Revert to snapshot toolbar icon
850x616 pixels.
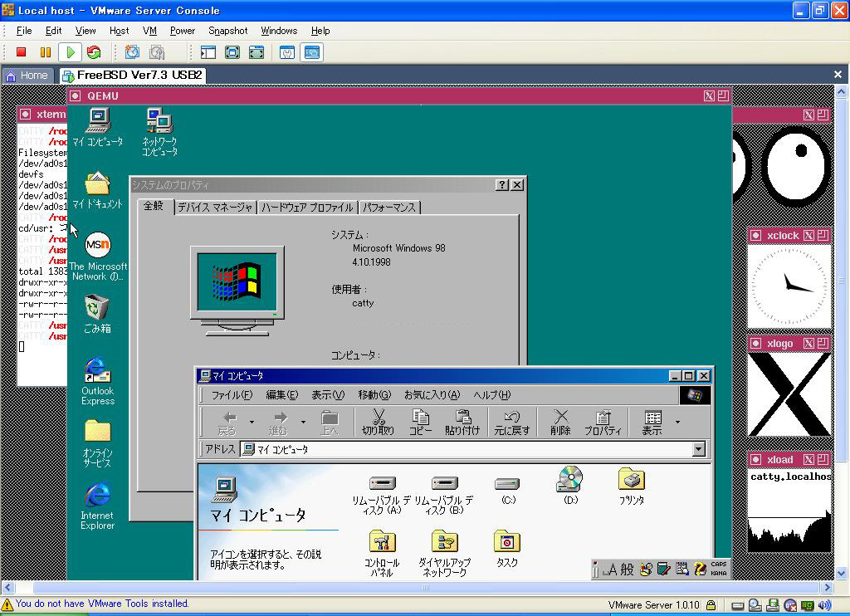pos(157,52)
